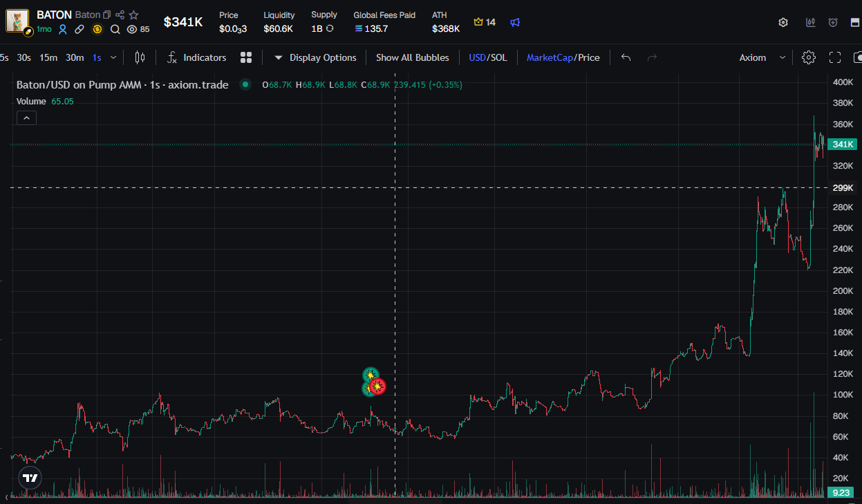Screen dimensions: 862x504
Task: Add a price alert with alarm-plus icon
Action: point(833,22)
